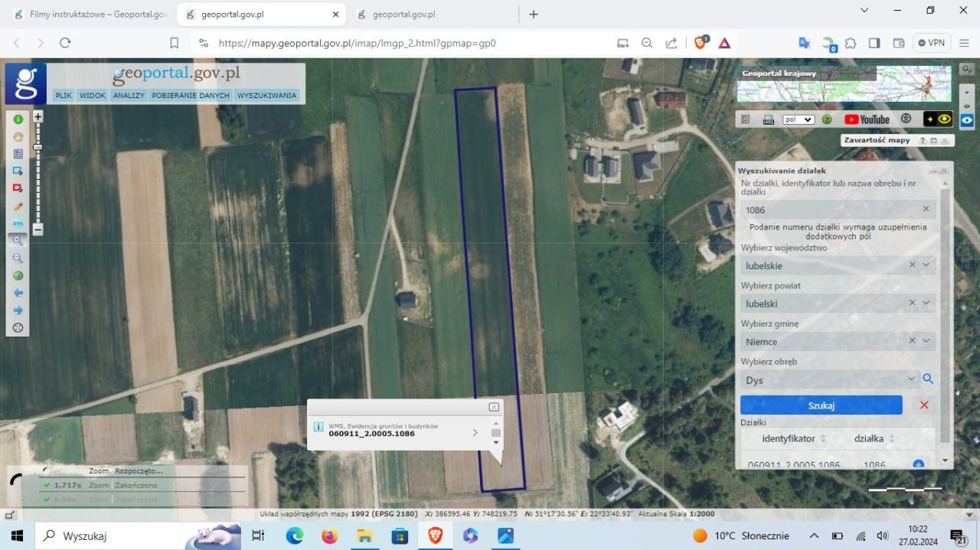Open the language dropdown showing pol
The height and width of the screenshot is (550, 980).
798,119
